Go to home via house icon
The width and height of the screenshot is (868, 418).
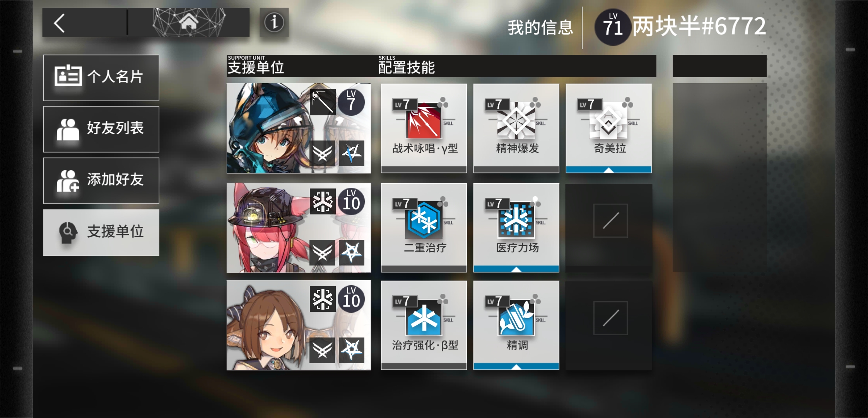189,22
